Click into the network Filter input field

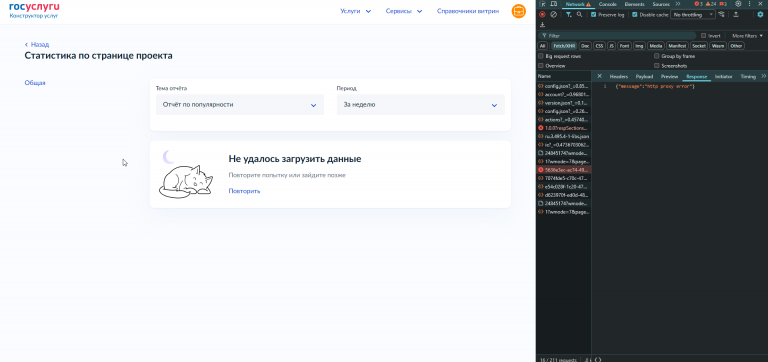[618, 36]
